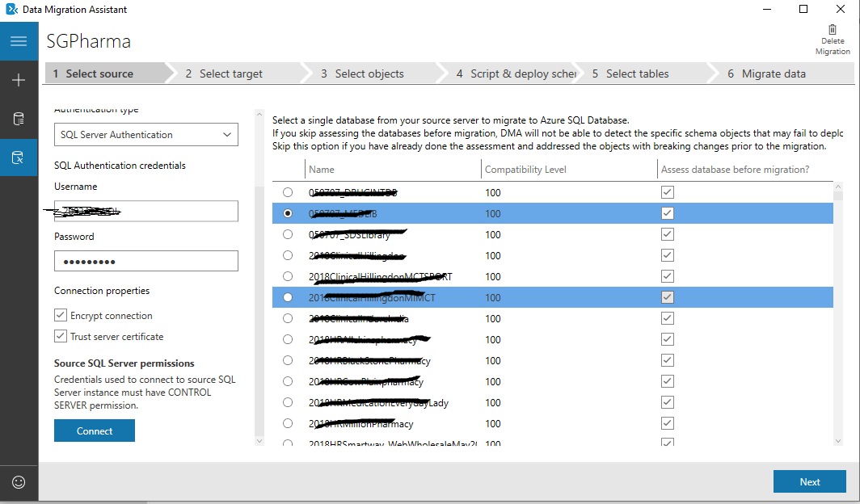Click the feedback smiley icon
860x504 pixels.
[19, 482]
